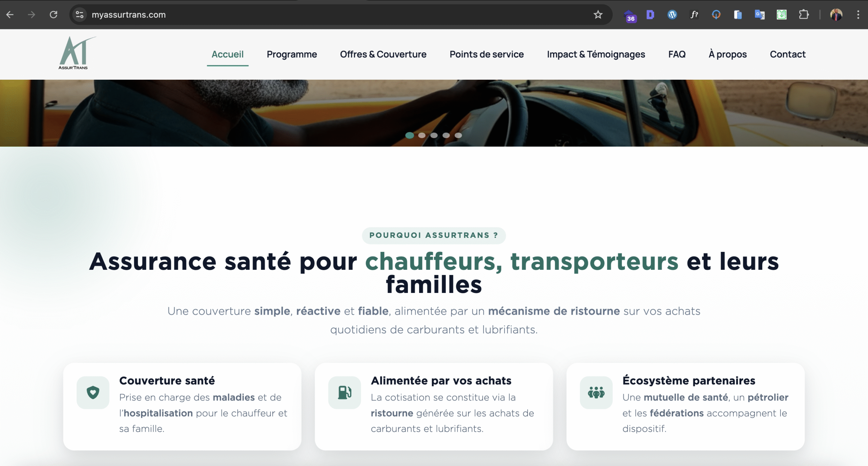This screenshot has height=466, width=868.
Task: Go to Offres & Couverture
Action: click(x=383, y=54)
